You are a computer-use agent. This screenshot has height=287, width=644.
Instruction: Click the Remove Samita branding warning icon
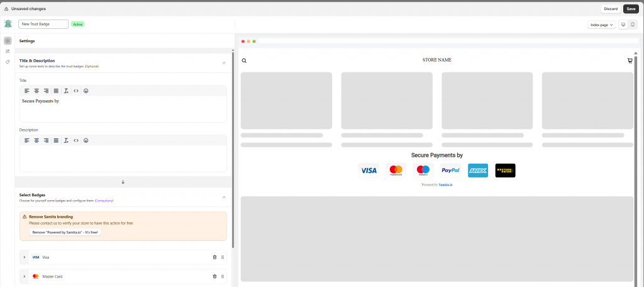click(25, 217)
